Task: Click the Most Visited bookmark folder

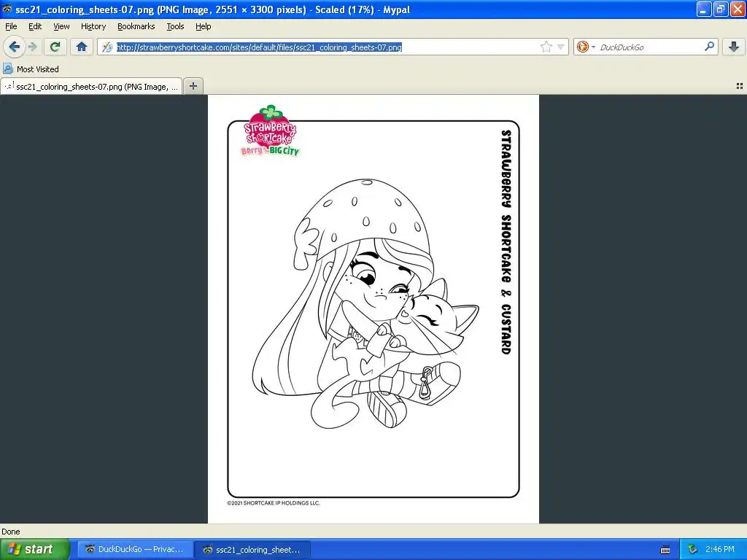Action: [31, 69]
